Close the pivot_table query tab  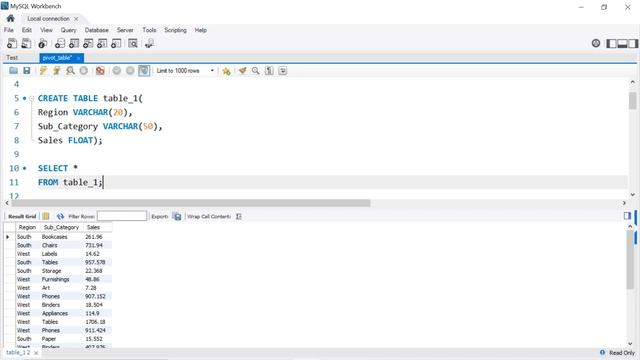click(x=78, y=58)
